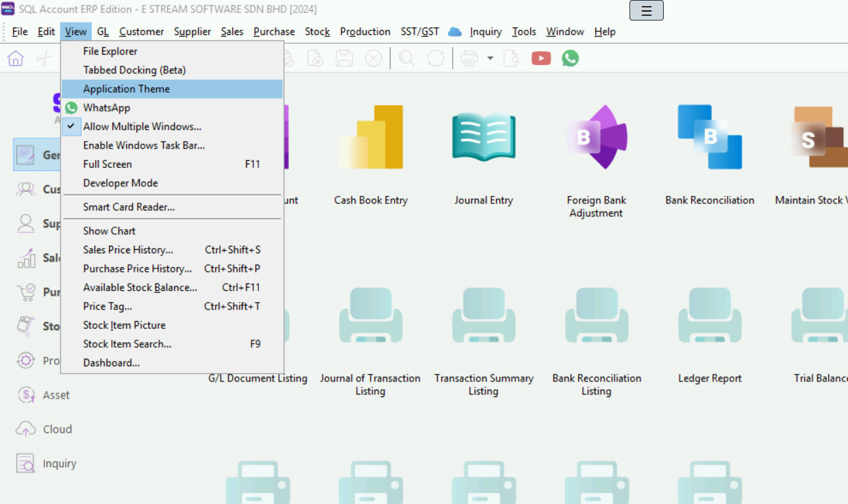Click the YouTube icon in the toolbar
Viewport: 848px width, 504px height.
(x=540, y=58)
